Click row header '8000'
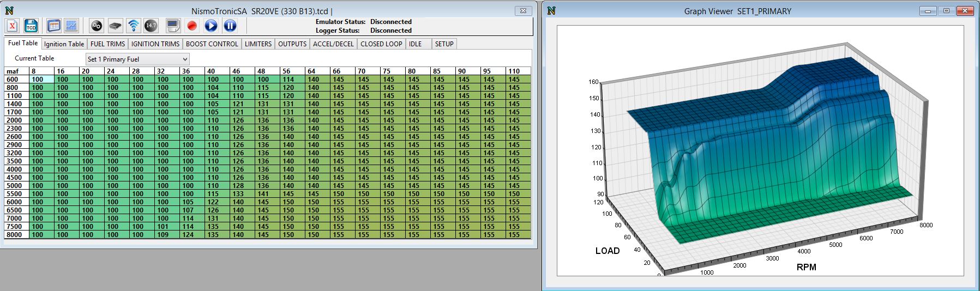This screenshot has height=291, width=980. pos(17,234)
